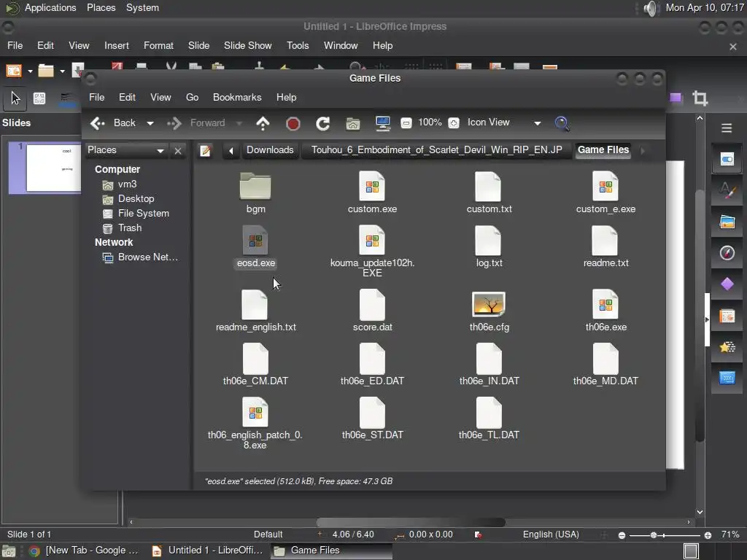Open Bookmarks menu
Viewport: 747px width, 560px height.
click(x=237, y=97)
